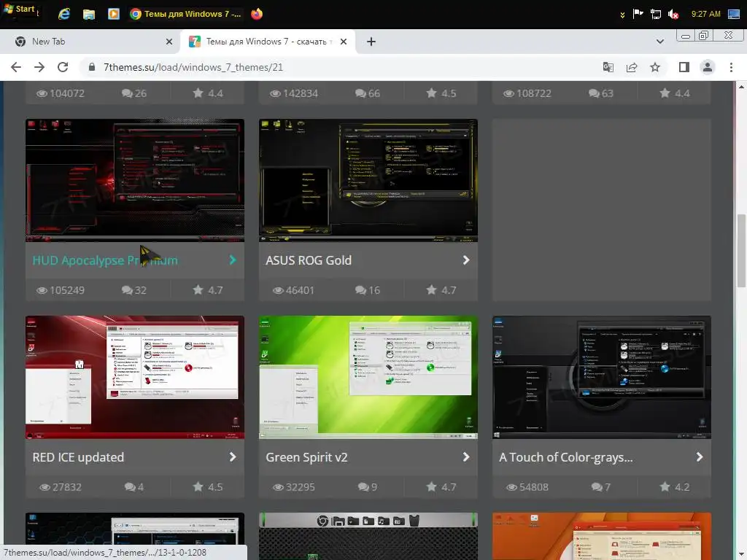Open the ASUS ROG Gold theme link
Viewport: 747px width, 560px height.
(309, 260)
